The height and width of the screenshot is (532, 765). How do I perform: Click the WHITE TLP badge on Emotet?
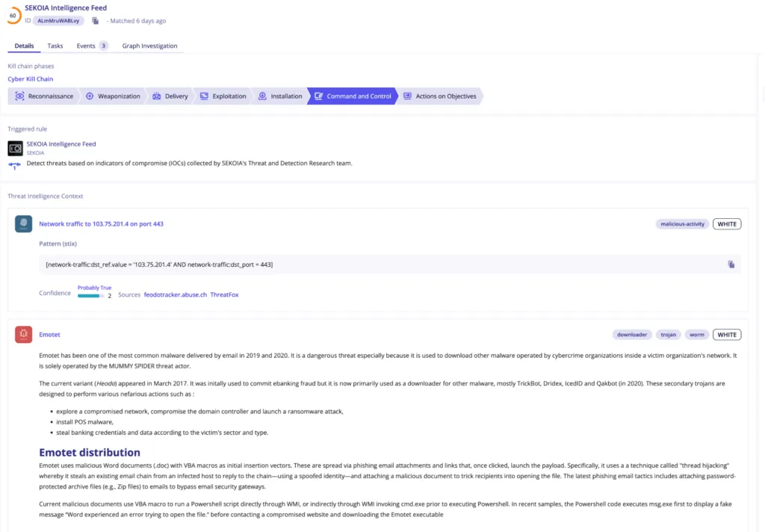(727, 335)
